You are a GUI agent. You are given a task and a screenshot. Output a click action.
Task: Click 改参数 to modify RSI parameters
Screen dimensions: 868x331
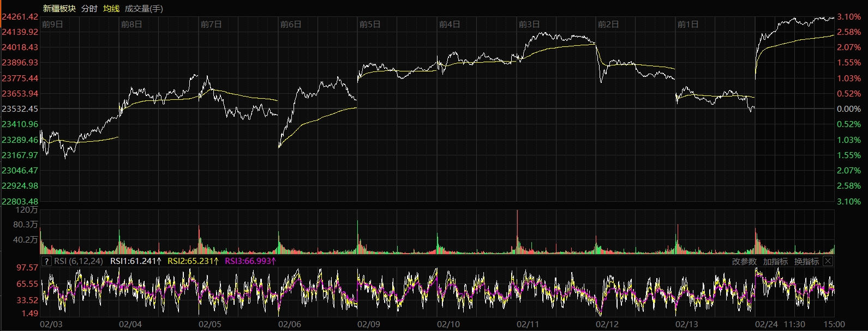[744, 262]
